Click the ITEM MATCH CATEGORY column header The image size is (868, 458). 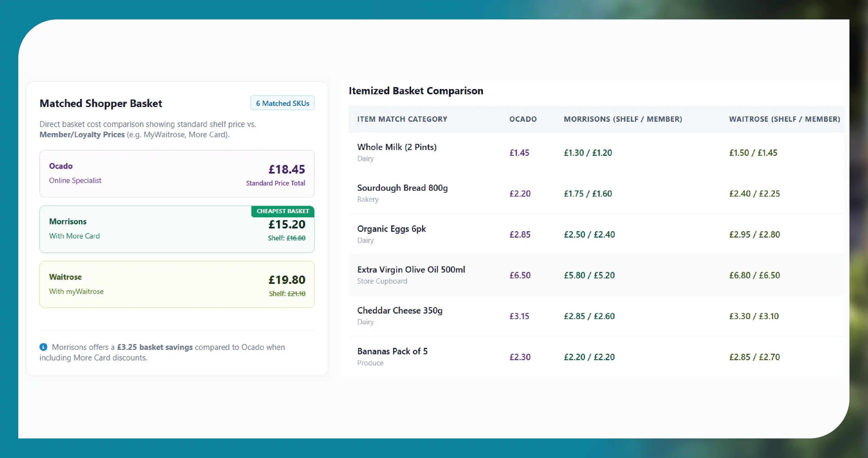[402, 119]
